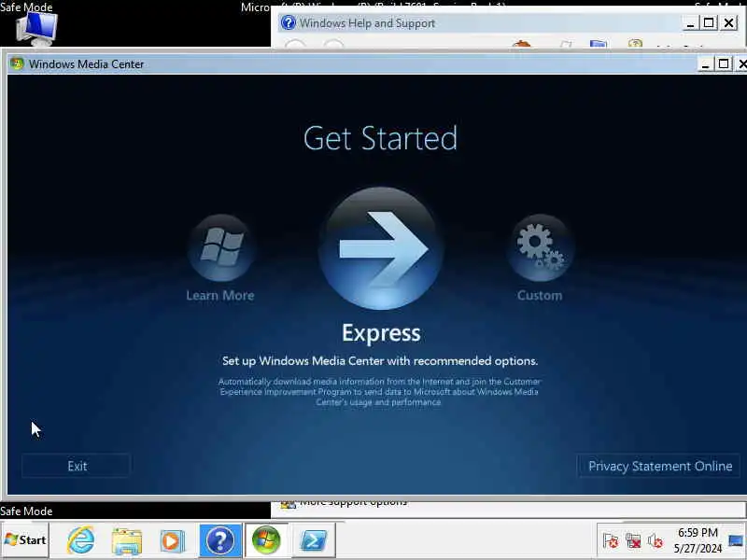Click 'Set up Windows Media Center with recommended options'
The height and width of the screenshot is (560, 747).
click(x=380, y=361)
